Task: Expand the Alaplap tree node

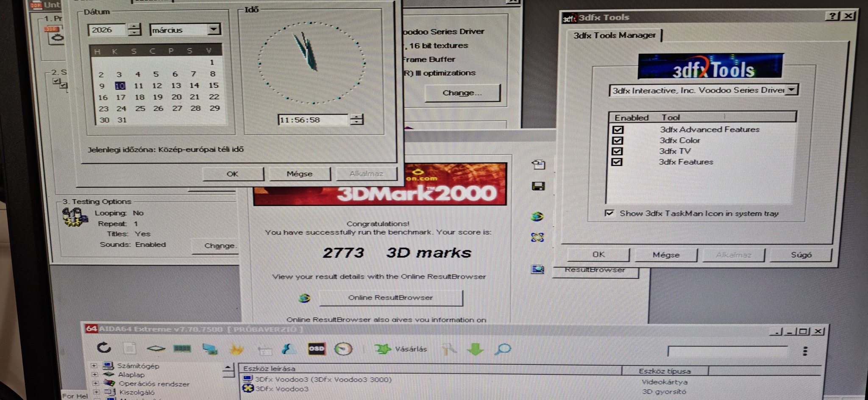Action: coord(95,374)
